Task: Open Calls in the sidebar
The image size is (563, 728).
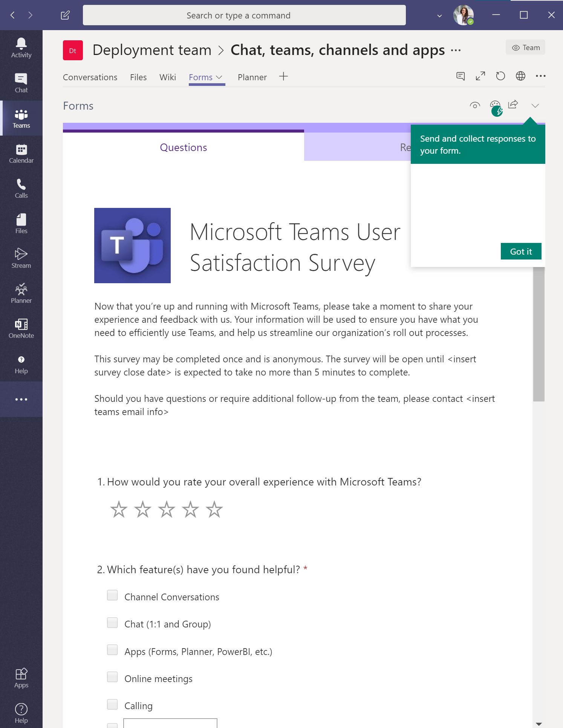Action: (x=21, y=188)
